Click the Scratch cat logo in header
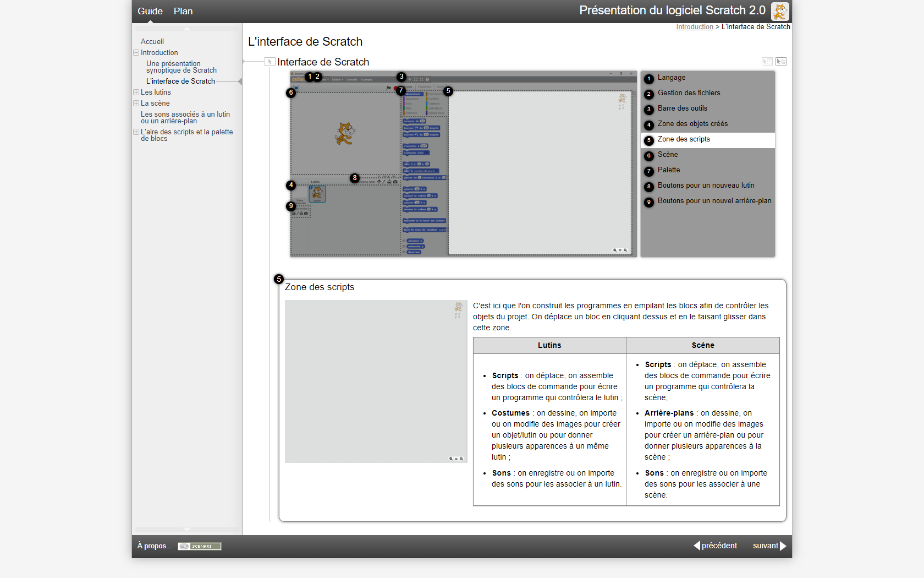This screenshot has height=578, width=924. (779, 11)
